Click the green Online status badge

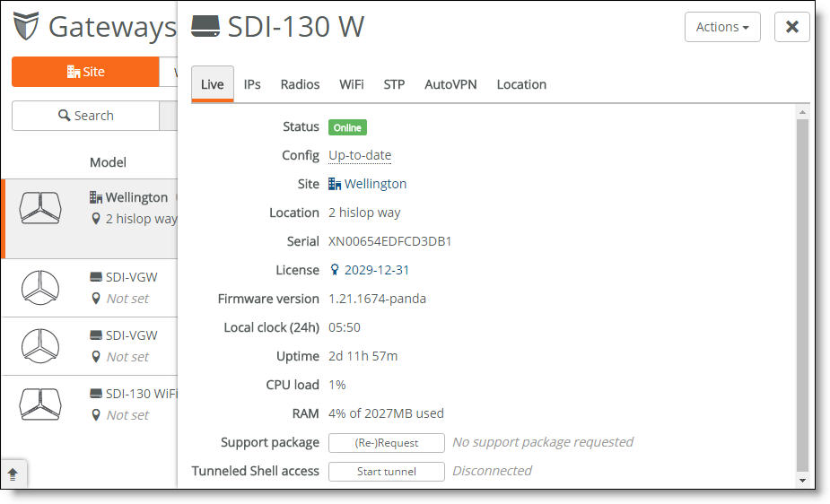click(347, 127)
